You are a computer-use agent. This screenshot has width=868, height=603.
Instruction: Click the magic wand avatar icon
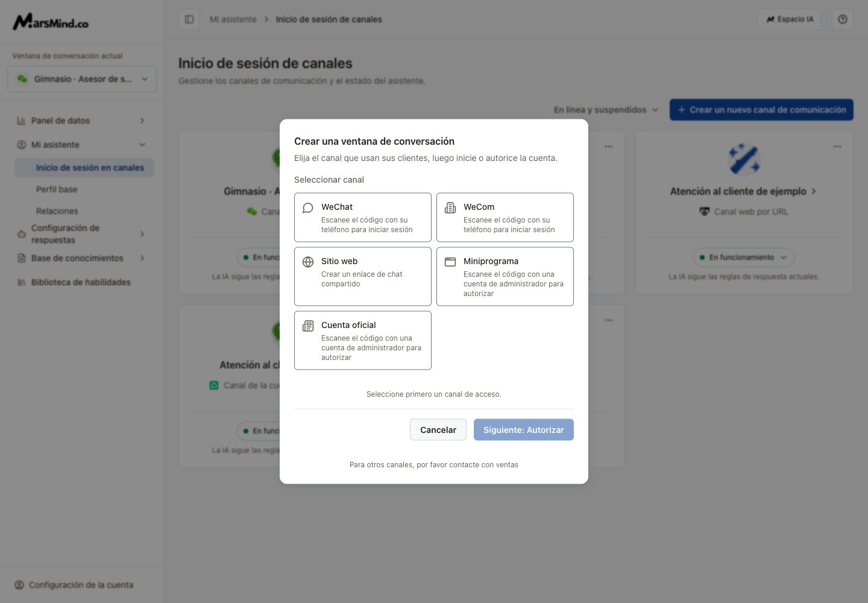(744, 159)
